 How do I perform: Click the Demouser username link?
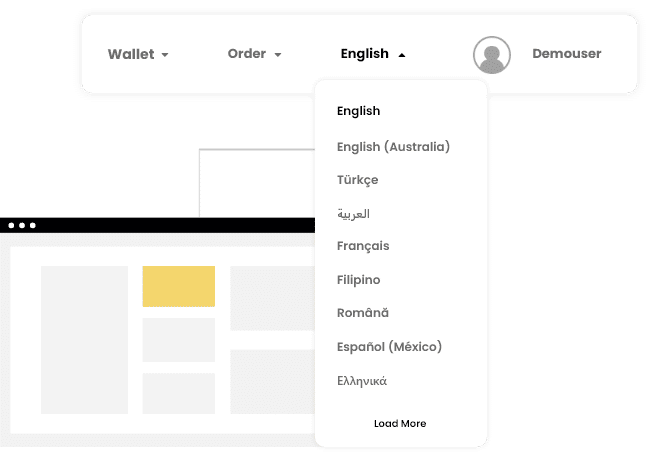click(x=567, y=54)
